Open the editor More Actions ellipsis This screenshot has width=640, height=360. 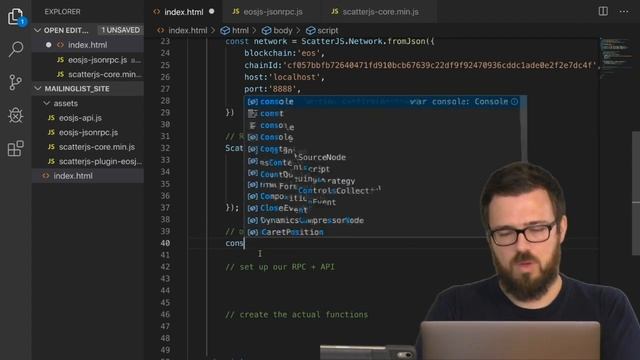[x=624, y=11]
